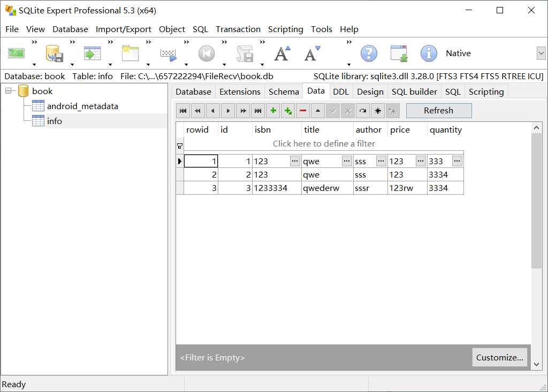The height and width of the screenshot is (392, 548).
Task: Click the filter funnel icon in the grid
Action: [x=180, y=146]
